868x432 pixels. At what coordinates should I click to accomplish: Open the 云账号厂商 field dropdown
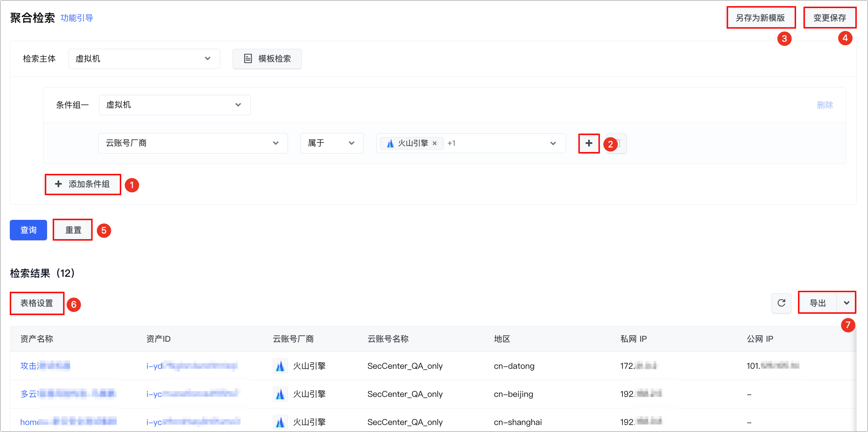tap(193, 143)
